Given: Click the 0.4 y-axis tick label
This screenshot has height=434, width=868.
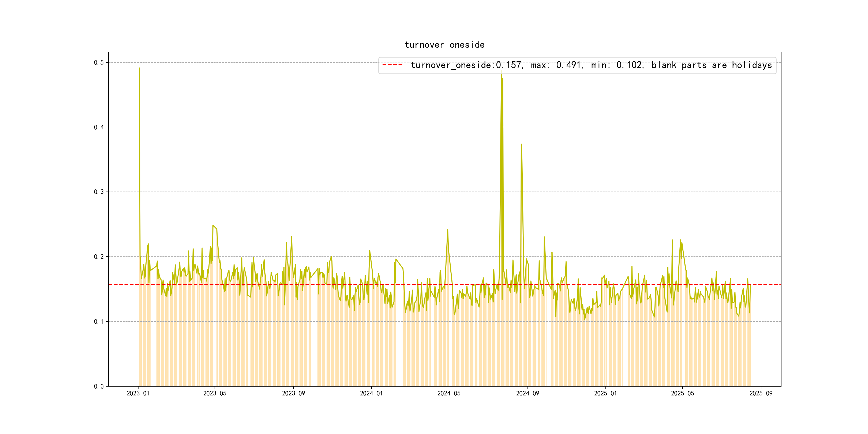Looking at the screenshot, I should click(x=99, y=127).
